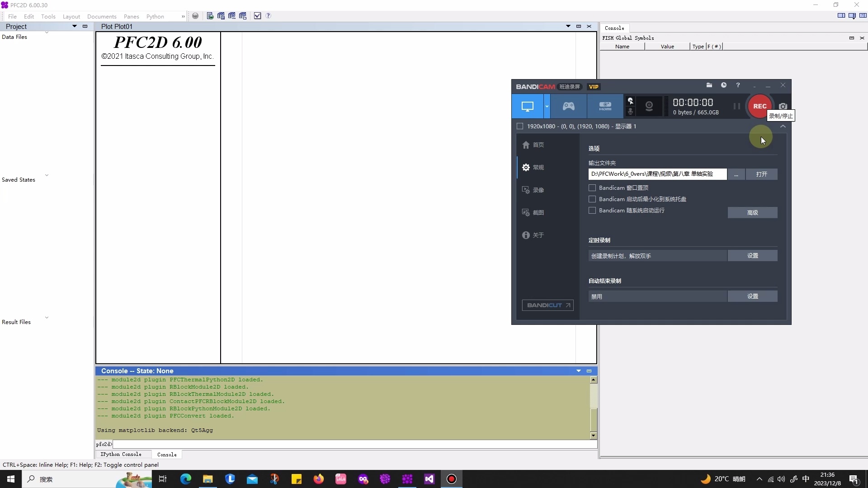This screenshot has height=488, width=868.
Task: Enable Bandicam 窗口置顶 checkbox
Action: [592, 188]
